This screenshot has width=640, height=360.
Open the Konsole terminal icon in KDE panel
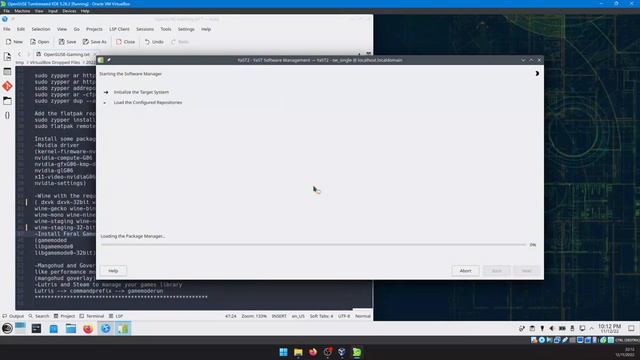pyautogui.click(x=36, y=328)
